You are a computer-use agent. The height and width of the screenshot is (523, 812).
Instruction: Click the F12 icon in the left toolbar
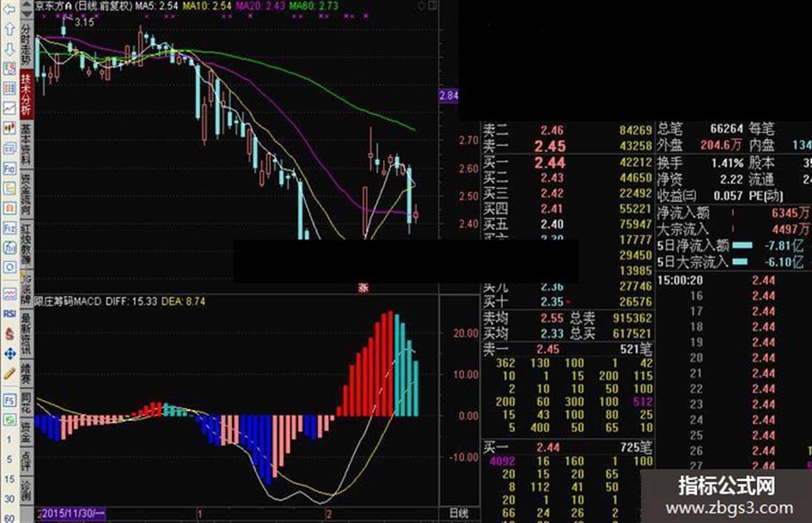[9, 228]
